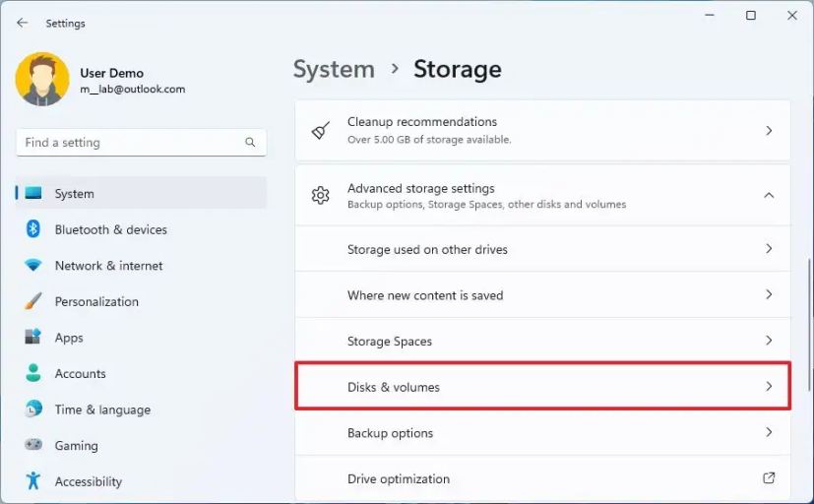Screen dimensions: 814x504
Task: Open Cleanup recommendations chevron
Action: coord(769,130)
